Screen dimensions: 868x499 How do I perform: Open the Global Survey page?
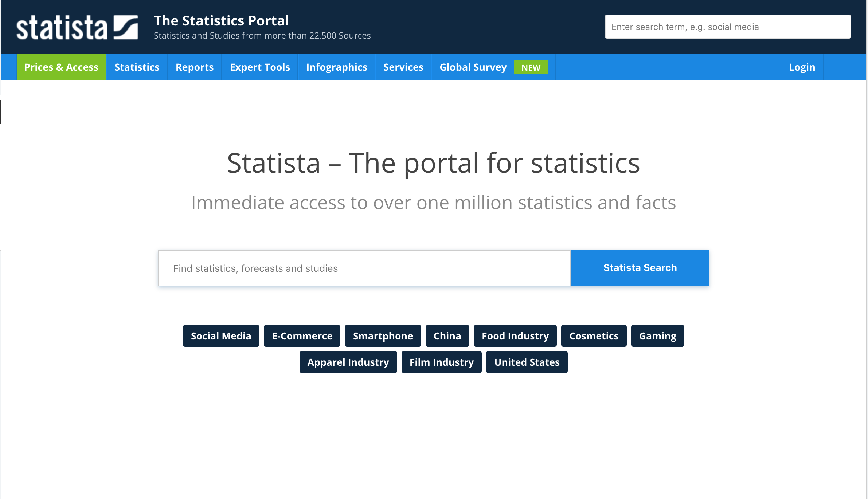[x=473, y=67]
